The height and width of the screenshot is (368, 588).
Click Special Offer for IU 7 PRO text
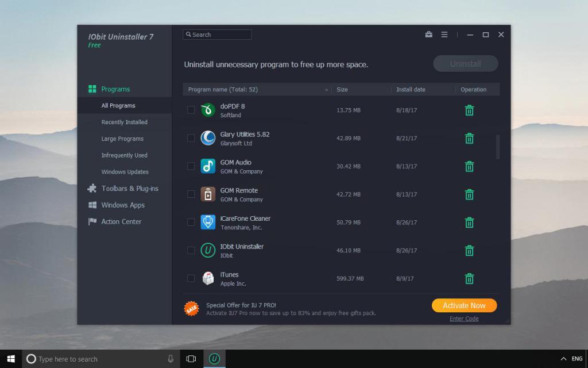pyautogui.click(x=241, y=305)
